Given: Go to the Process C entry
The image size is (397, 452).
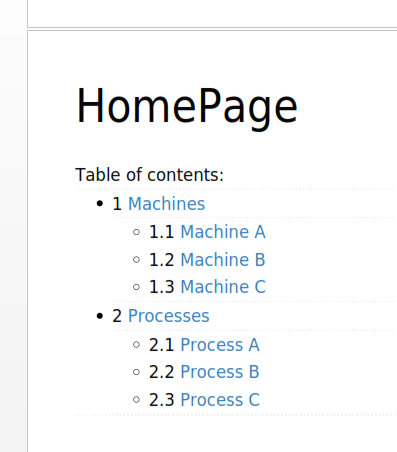Looking at the screenshot, I should [x=220, y=400].
